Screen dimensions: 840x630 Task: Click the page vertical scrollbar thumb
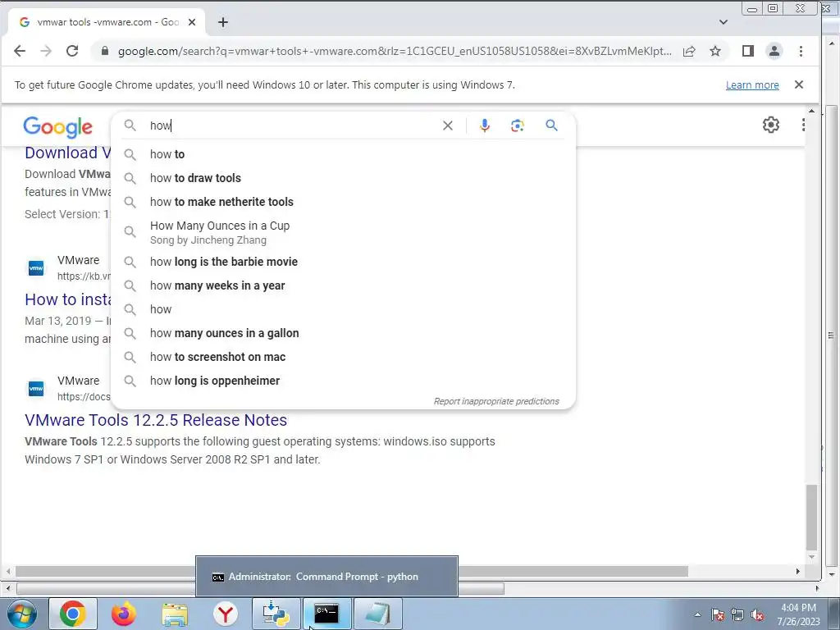811,517
